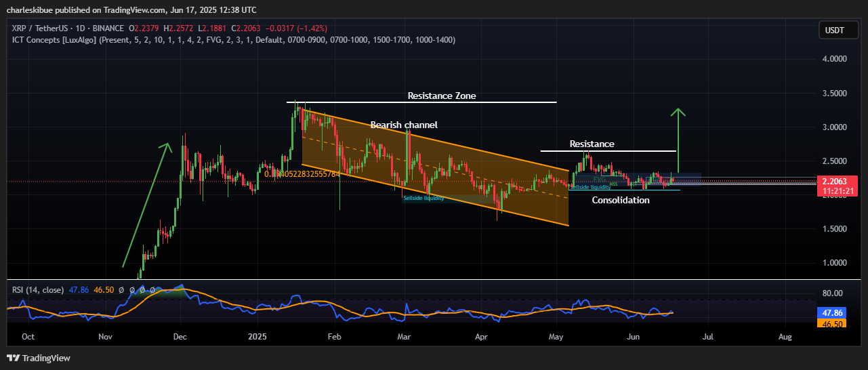Click the Aug label on the time axis

coord(785,336)
